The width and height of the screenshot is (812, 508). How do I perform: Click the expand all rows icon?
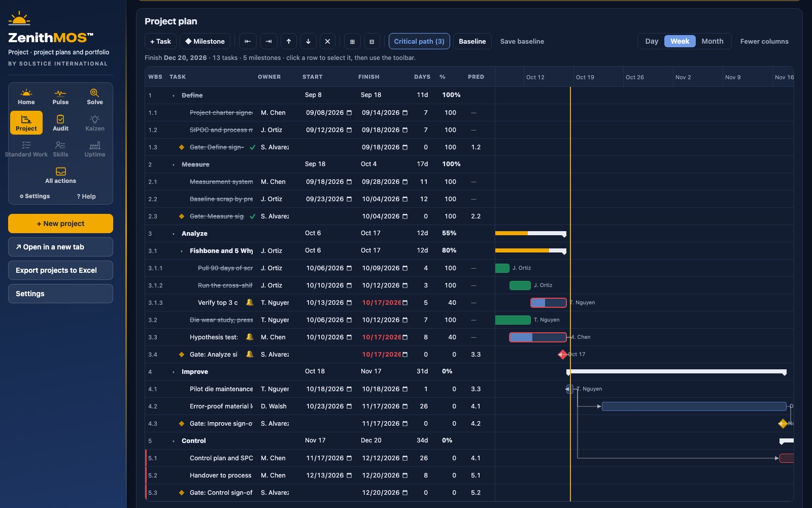point(352,42)
